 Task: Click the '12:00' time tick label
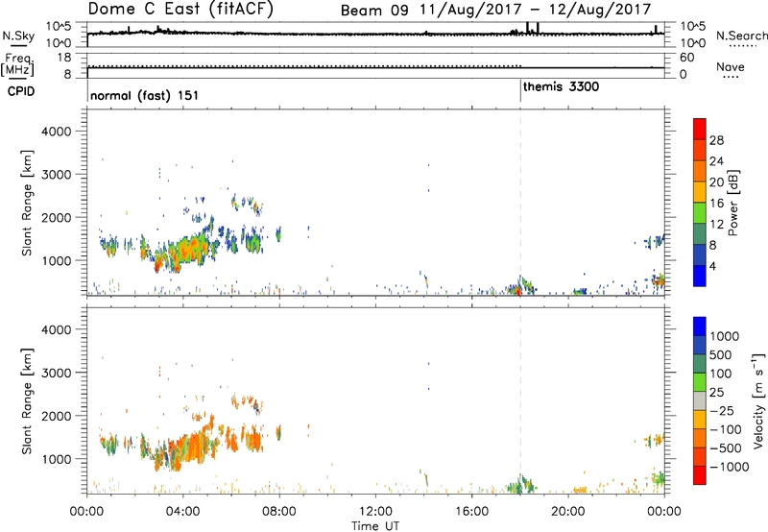point(375,512)
